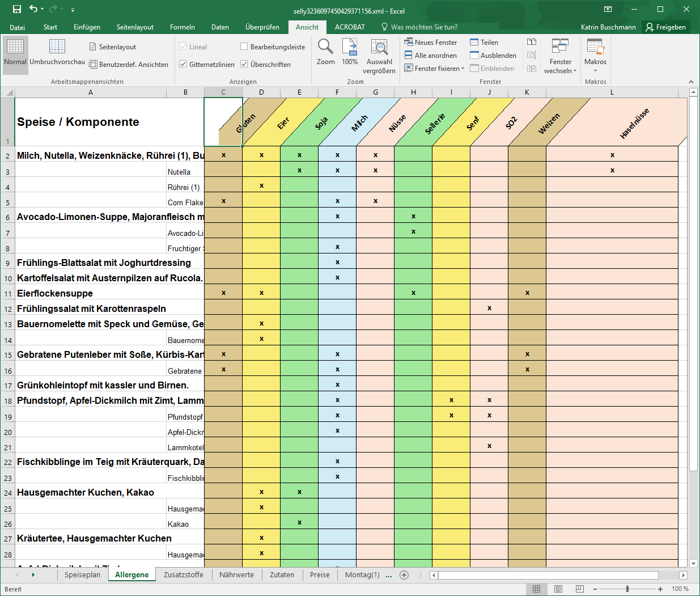Click Alle anordnen button
Image resolution: width=700 pixels, height=596 pixels.
pos(430,56)
